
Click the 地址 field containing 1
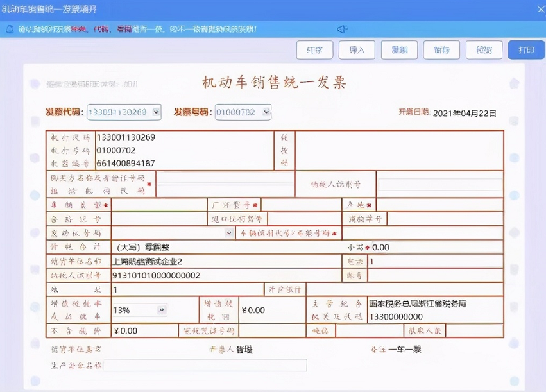coord(188,289)
